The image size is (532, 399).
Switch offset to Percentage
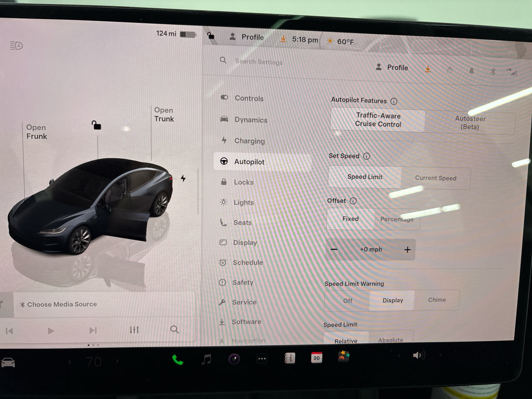pyautogui.click(x=397, y=219)
